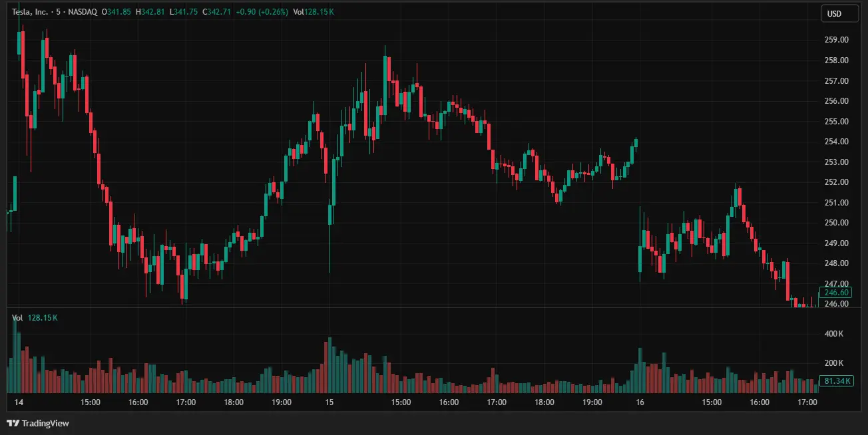This screenshot has width=868, height=435.
Task: Select the high value H342.81
Action: click(151, 12)
